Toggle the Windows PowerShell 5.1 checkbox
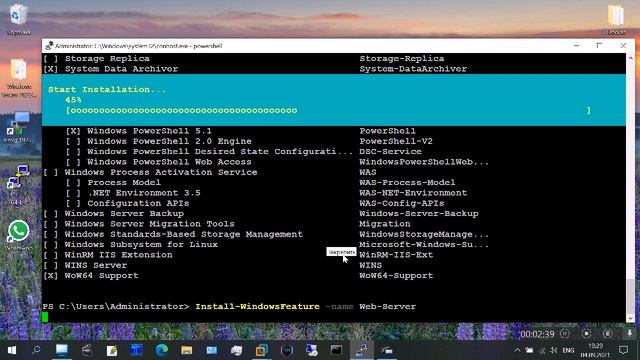Image resolution: width=640 pixels, height=360 pixels. [73, 131]
